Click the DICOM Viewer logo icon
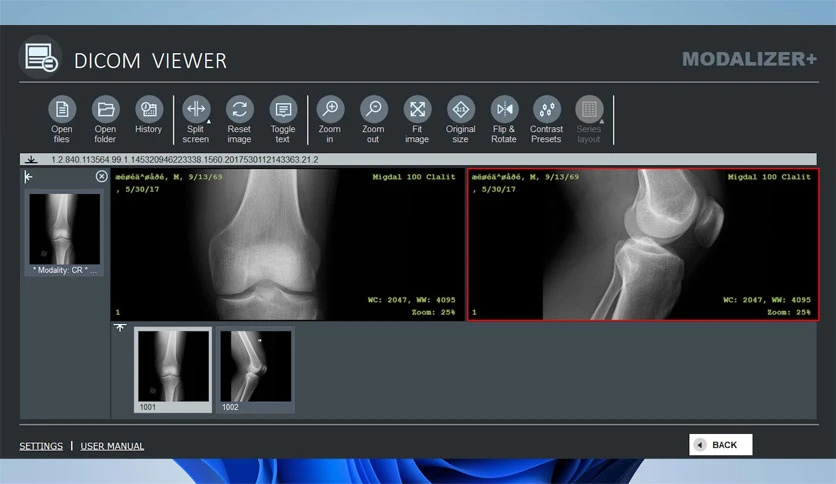 (41, 57)
